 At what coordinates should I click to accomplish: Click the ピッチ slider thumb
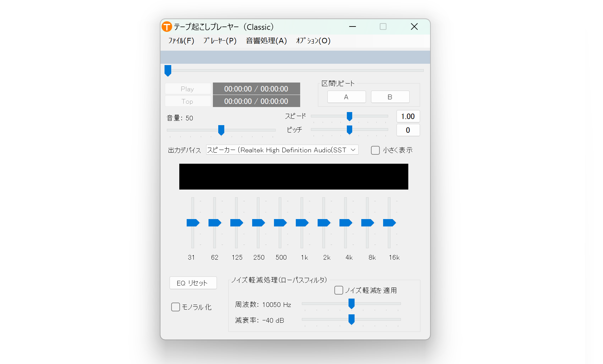350,130
